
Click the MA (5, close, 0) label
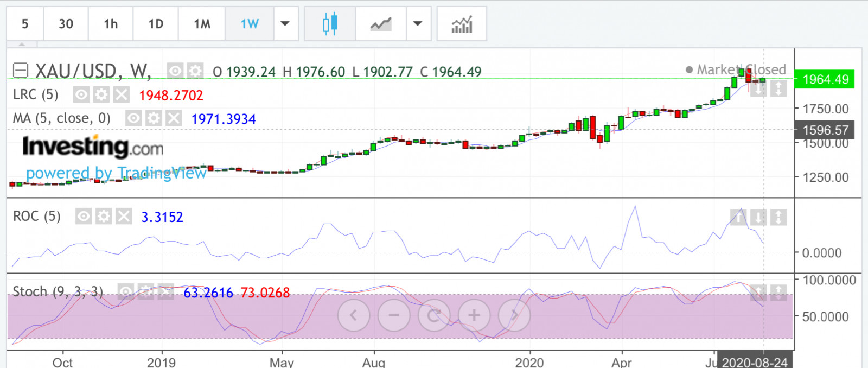click(x=62, y=118)
